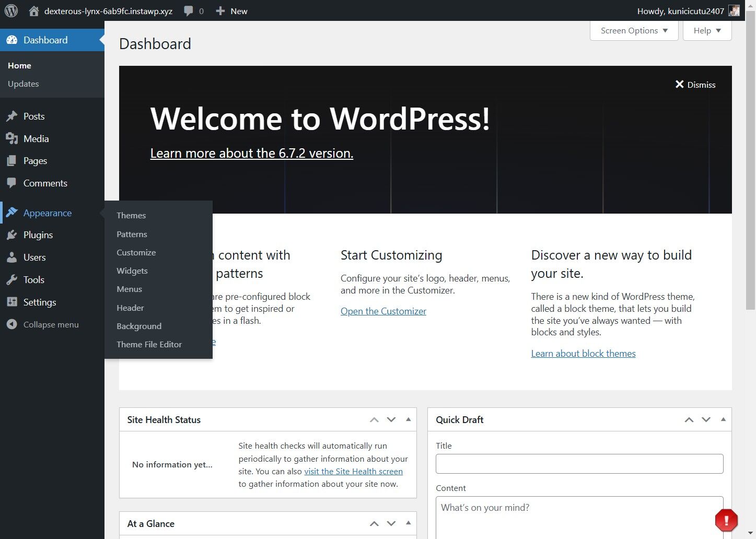Open the Customizer link

[x=383, y=311]
